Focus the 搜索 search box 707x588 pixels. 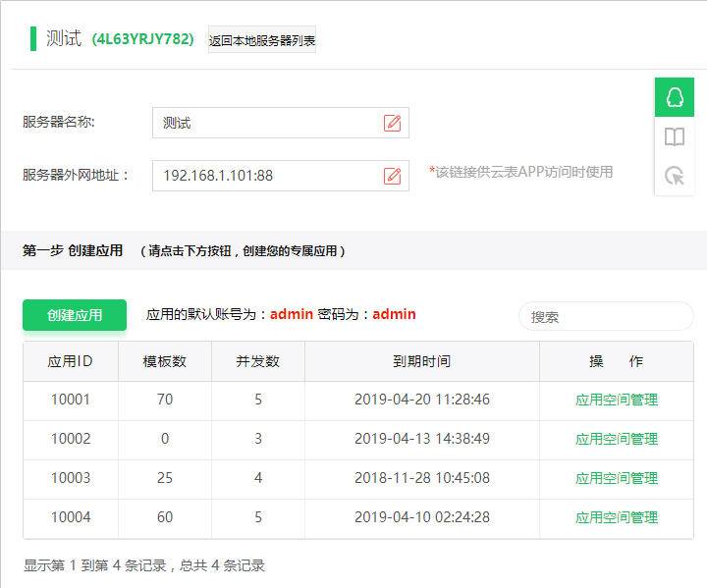click(x=606, y=316)
